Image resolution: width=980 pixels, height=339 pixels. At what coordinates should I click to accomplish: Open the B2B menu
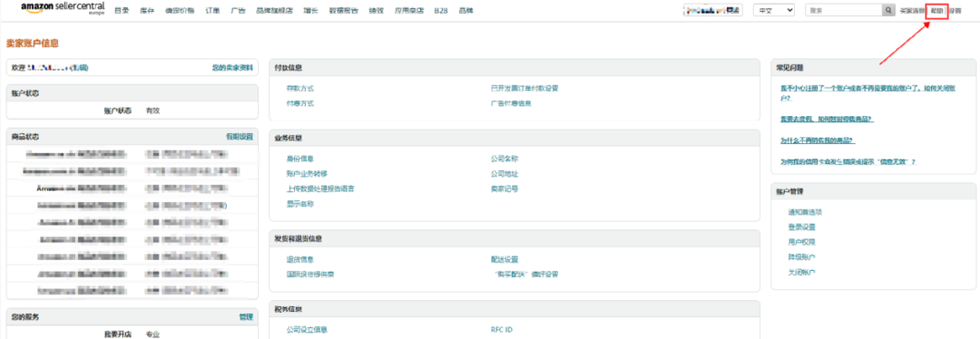(441, 11)
